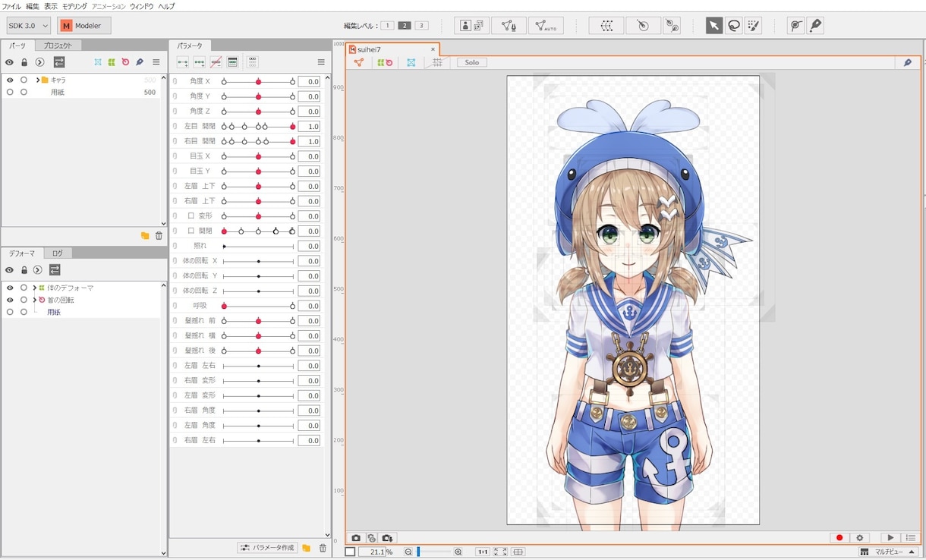Hide the キャラ part with its eye toggle
926x560 pixels.
click(x=10, y=80)
